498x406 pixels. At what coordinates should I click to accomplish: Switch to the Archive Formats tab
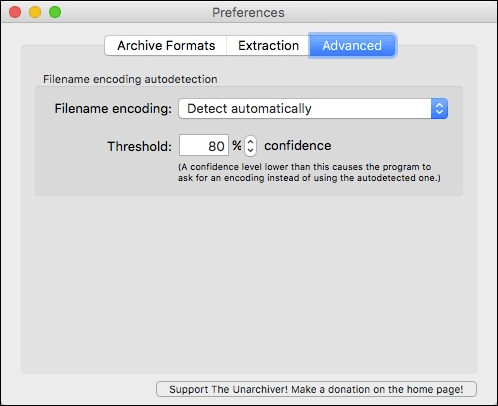[166, 45]
